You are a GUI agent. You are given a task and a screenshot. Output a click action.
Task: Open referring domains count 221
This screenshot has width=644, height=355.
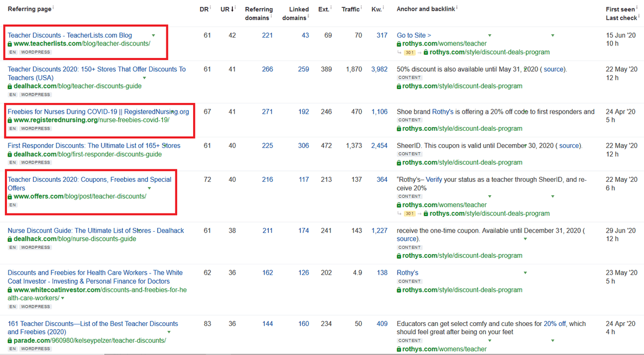click(x=267, y=35)
